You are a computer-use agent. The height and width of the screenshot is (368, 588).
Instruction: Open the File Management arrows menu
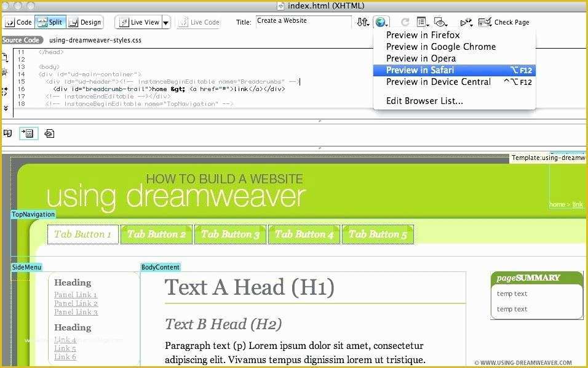point(363,22)
